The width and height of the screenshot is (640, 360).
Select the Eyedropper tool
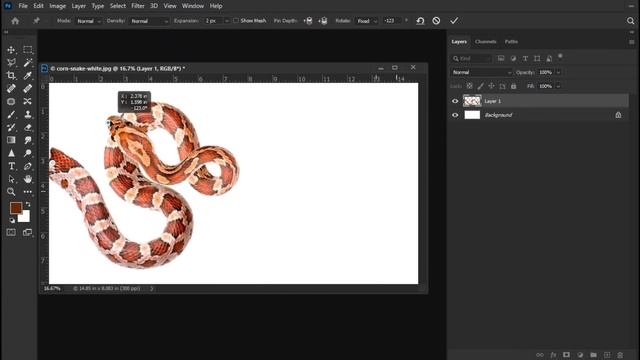[x=27, y=76]
